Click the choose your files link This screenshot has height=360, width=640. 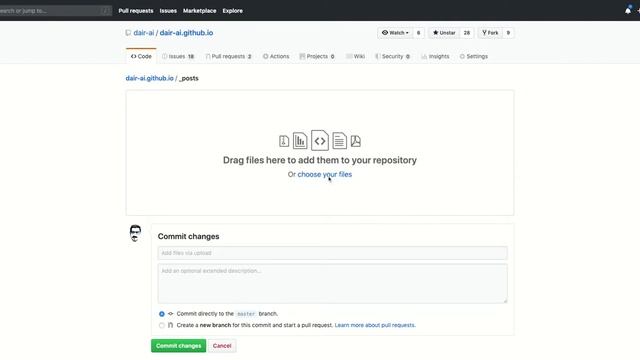point(324,174)
